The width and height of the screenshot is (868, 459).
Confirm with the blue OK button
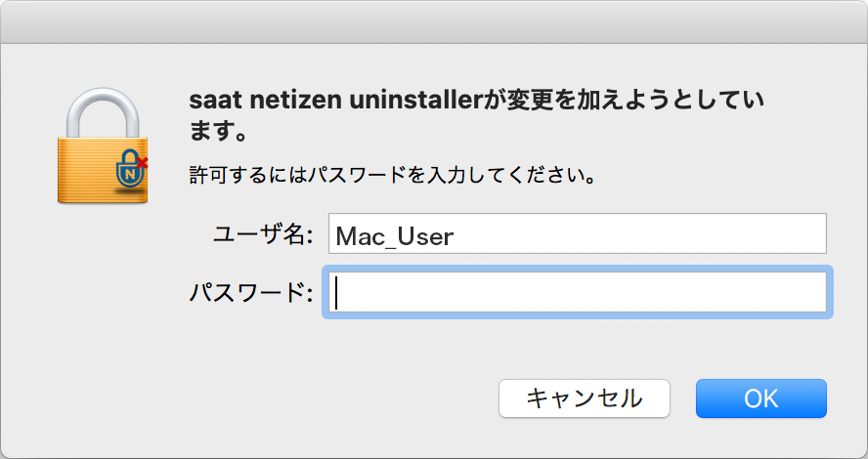point(761,398)
